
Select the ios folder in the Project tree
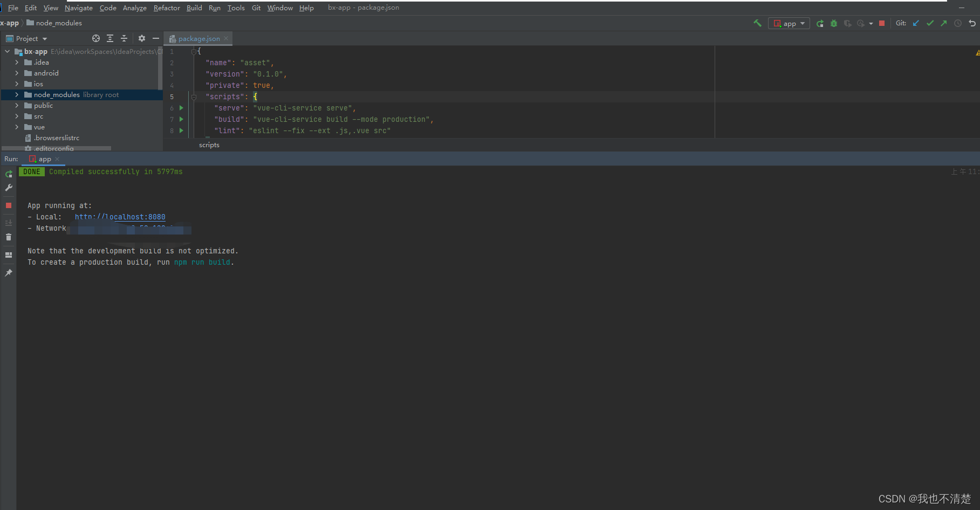click(x=37, y=84)
